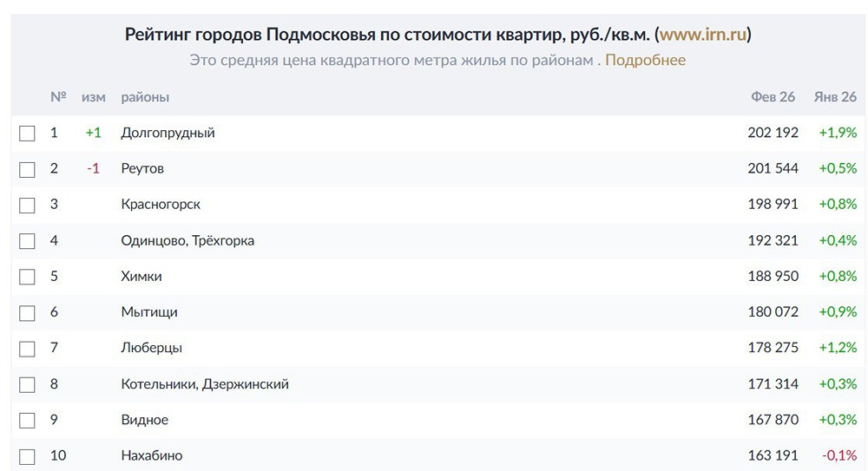Viewport: 868px width, 471px height.
Task: Click the районы column header
Action: [x=145, y=97]
